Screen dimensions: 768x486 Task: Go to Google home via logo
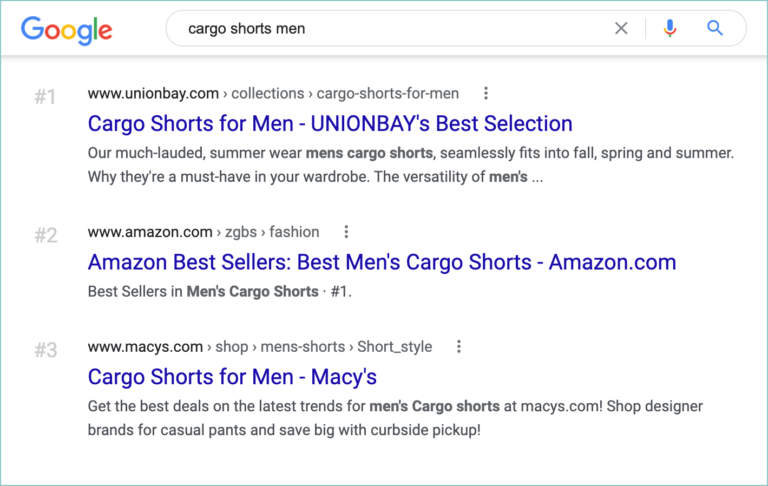[x=67, y=30]
